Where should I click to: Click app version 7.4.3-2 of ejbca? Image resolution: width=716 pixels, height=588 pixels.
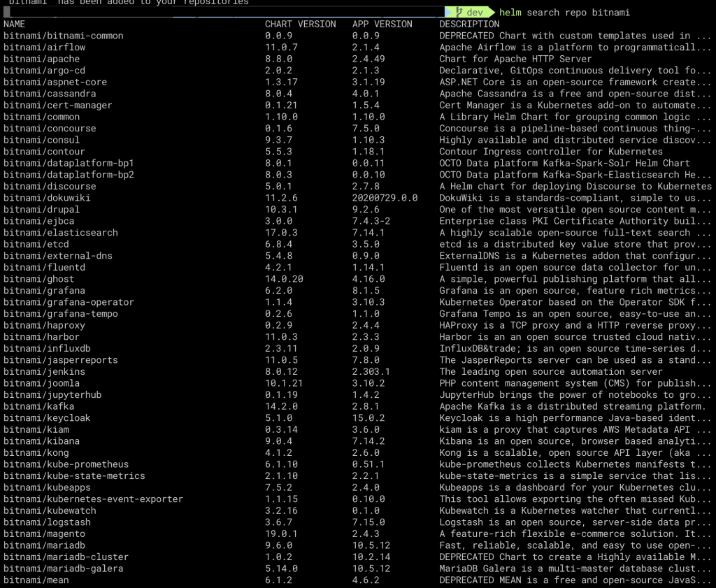pos(371,221)
